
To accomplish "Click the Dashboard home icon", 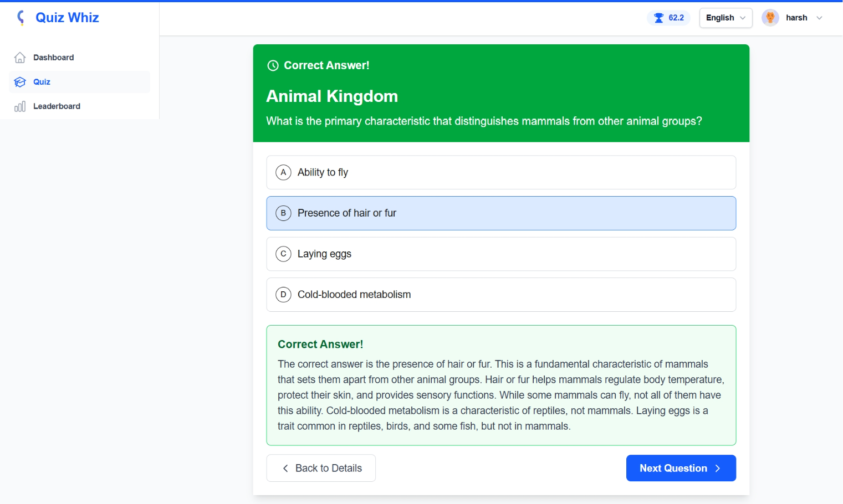I will [x=20, y=58].
